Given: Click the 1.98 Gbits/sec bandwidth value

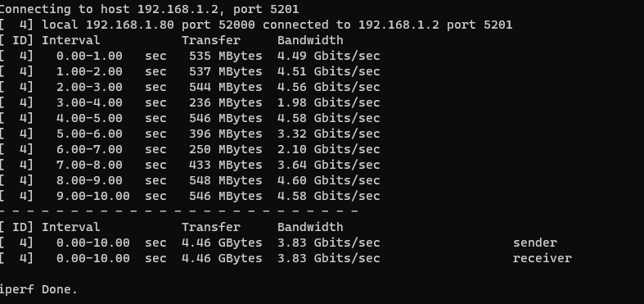Looking at the screenshot, I should [x=329, y=103].
